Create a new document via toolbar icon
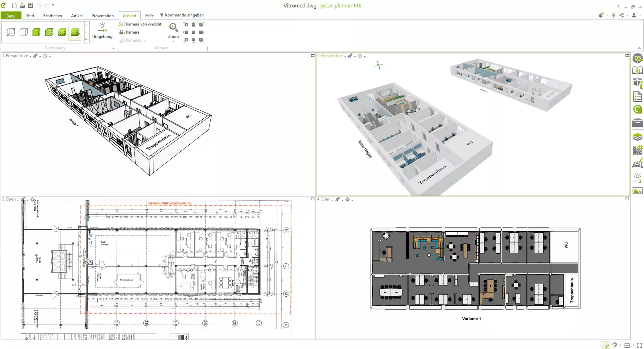 coord(14,5)
